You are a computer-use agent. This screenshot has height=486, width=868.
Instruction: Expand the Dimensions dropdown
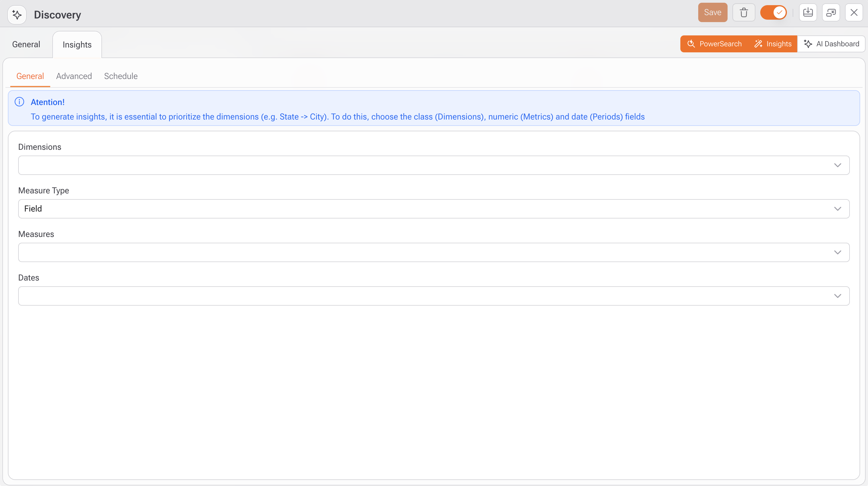click(x=837, y=165)
